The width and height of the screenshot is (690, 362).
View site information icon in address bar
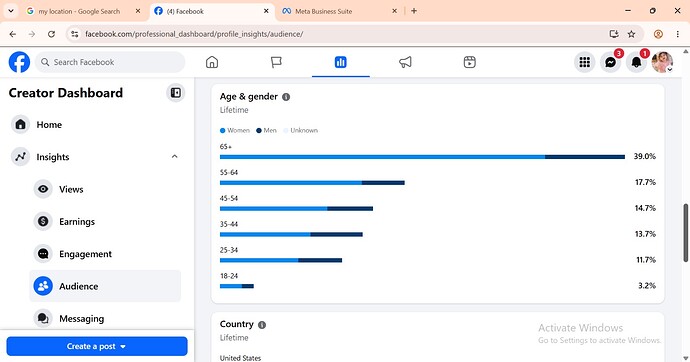click(x=75, y=34)
